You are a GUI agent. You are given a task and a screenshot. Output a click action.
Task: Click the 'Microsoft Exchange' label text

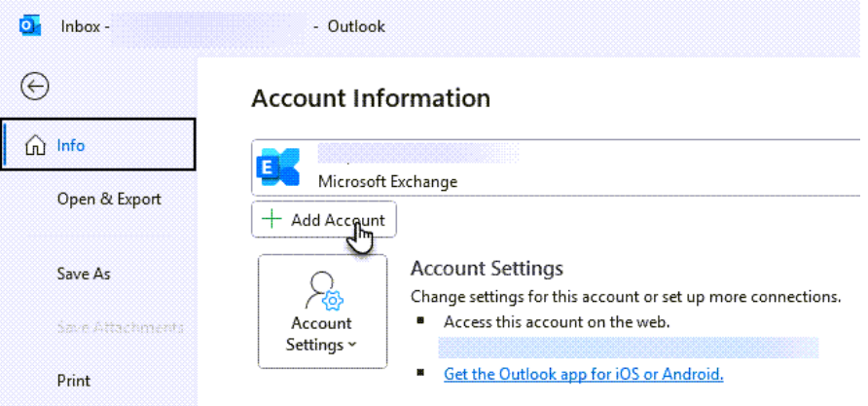[387, 182]
